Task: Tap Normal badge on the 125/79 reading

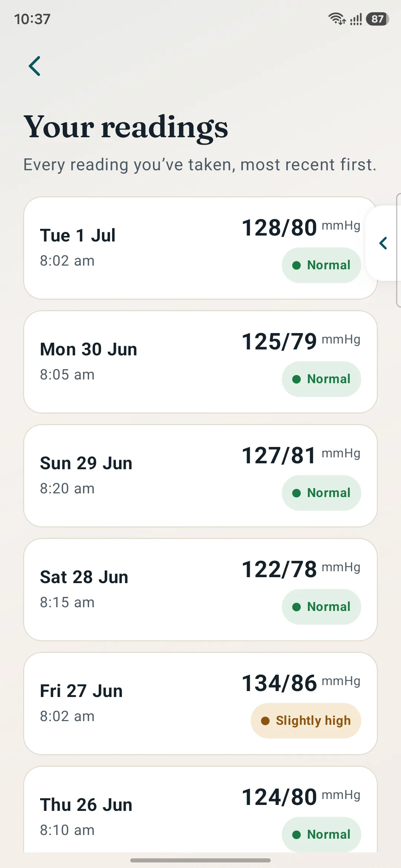Action: pyautogui.click(x=322, y=379)
